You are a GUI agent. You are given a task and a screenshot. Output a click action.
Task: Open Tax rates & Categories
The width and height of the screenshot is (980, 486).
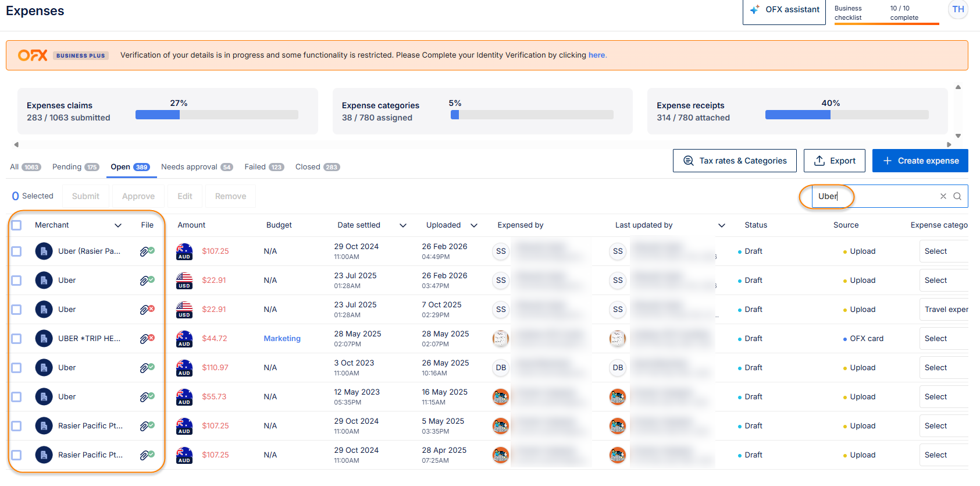tap(735, 161)
